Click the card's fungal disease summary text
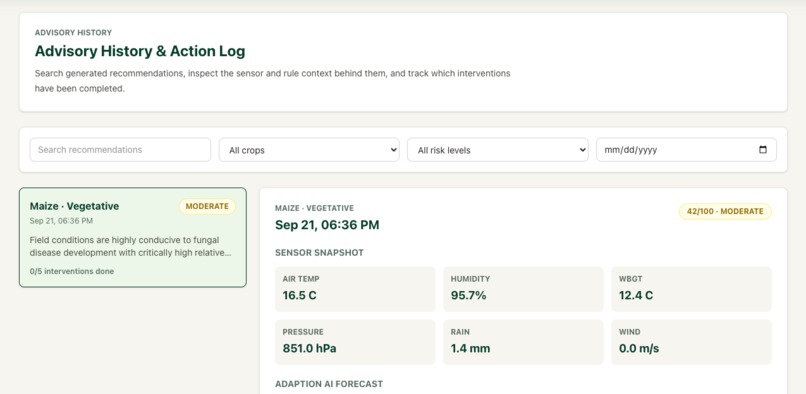 [x=132, y=246]
